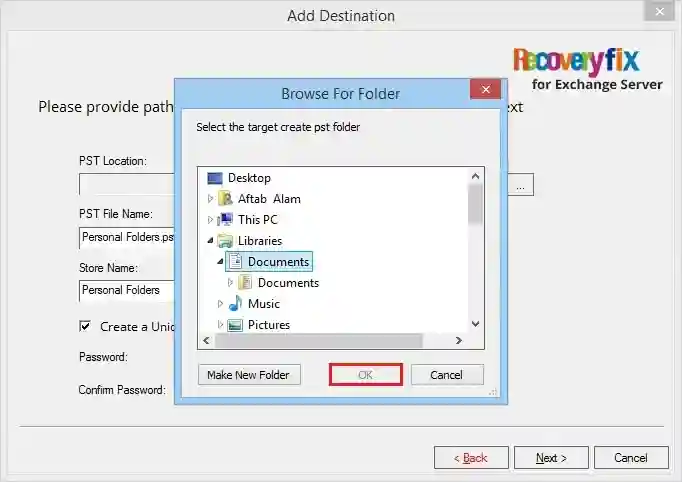Click the Libraries folder icon
The height and width of the screenshot is (482, 682).
[x=225, y=241]
